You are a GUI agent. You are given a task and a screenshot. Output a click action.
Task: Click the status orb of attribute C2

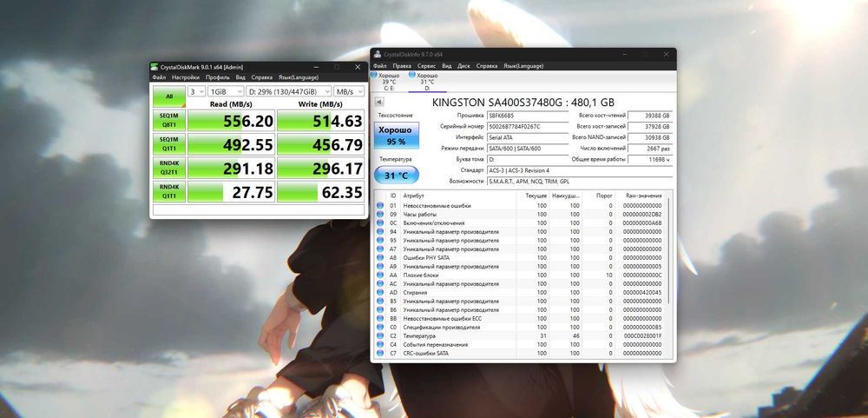(380, 336)
